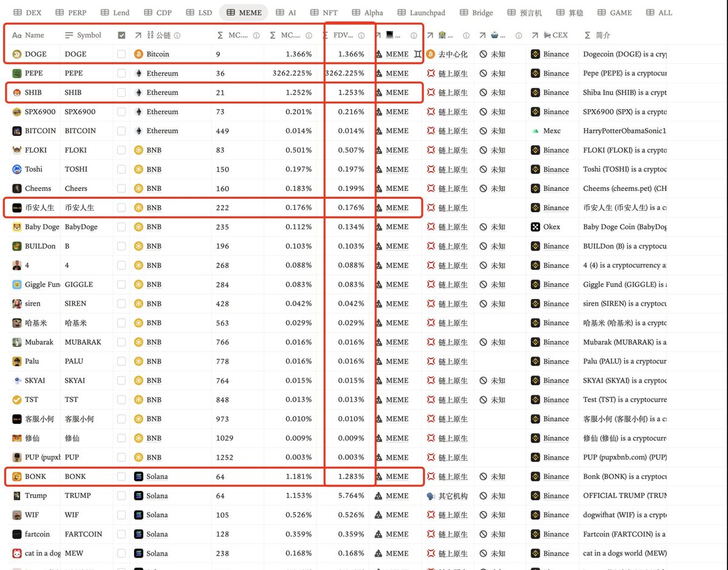Click the Trump token icon
The image size is (728, 570).
17,495
